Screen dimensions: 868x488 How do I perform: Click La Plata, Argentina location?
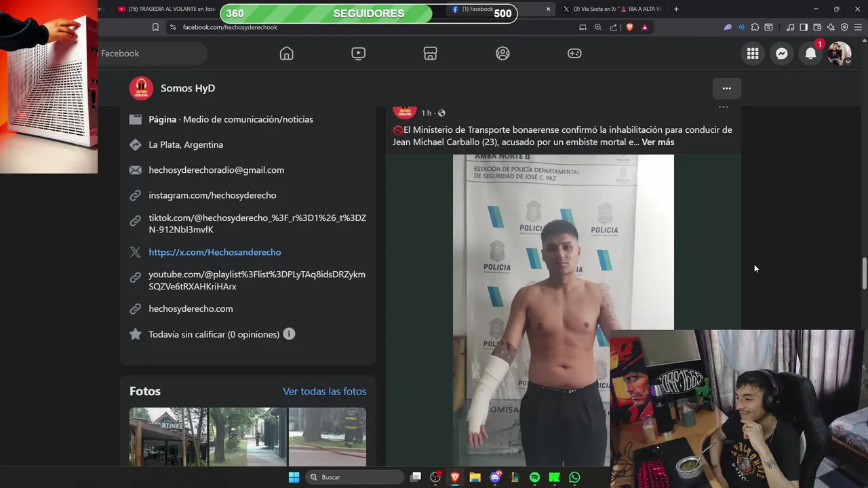click(186, 144)
